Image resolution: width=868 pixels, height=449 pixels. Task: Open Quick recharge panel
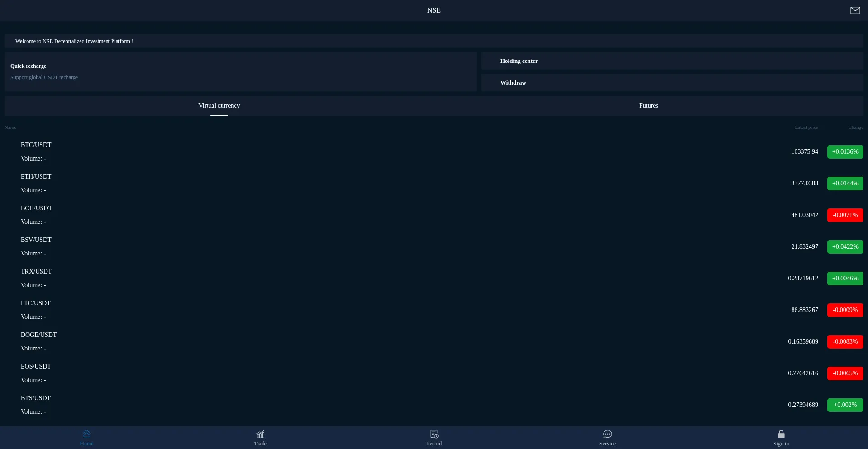(x=241, y=72)
